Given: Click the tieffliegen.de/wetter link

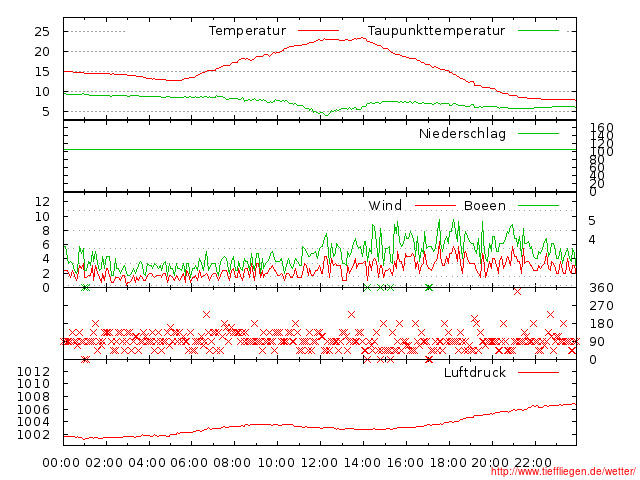Looking at the screenshot, I should pyautogui.click(x=563, y=471).
